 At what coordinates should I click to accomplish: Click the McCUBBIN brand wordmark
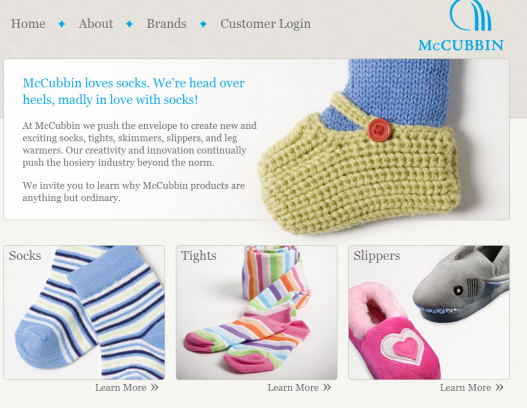pos(461,45)
